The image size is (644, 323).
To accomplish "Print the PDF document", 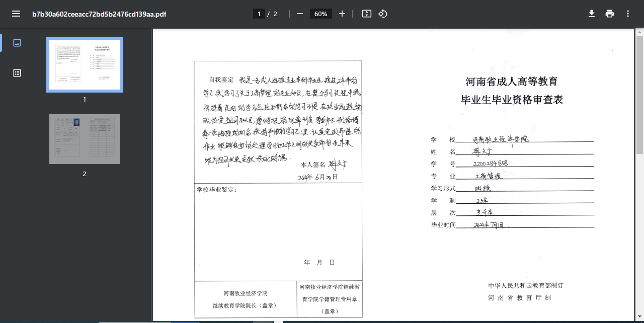I will pos(610,14).
